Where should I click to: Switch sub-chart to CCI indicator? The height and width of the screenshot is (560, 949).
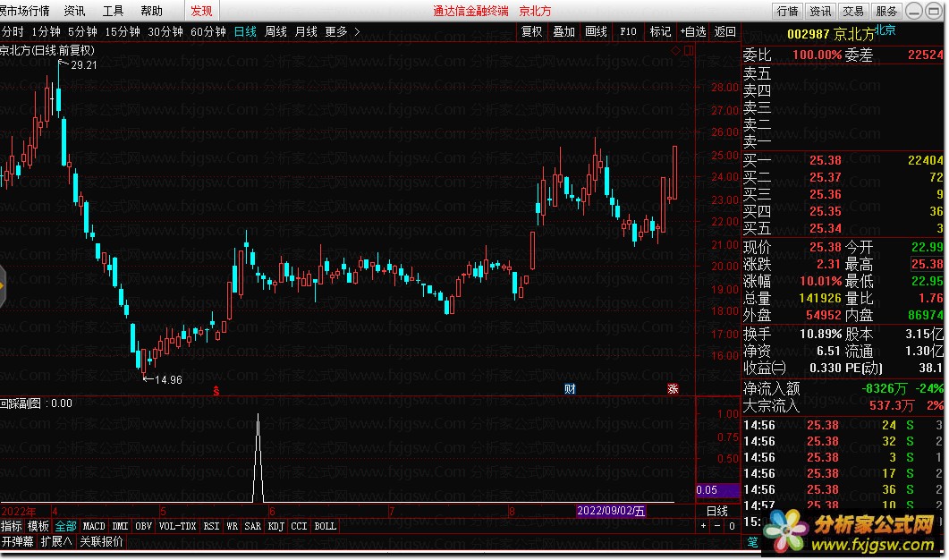pyautogui.click(x=299, y=526)
